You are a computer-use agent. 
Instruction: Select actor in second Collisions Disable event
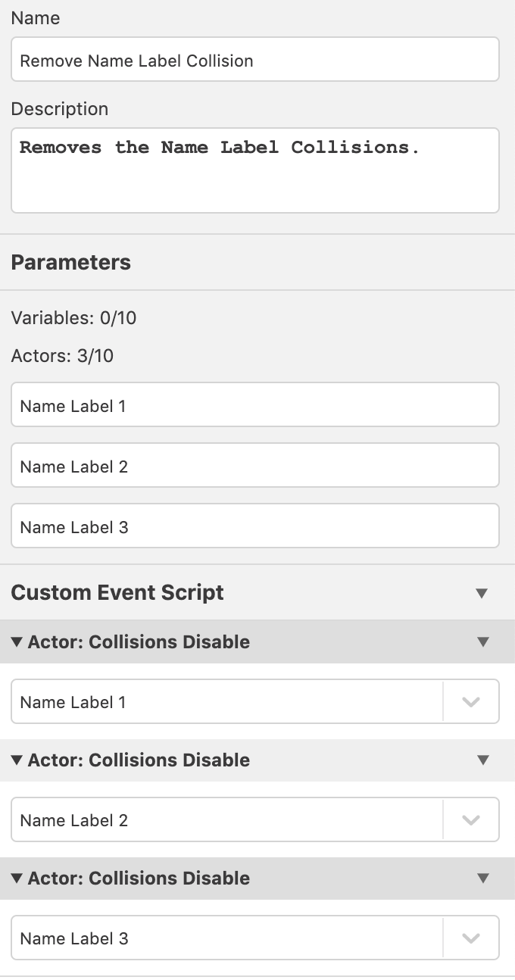[227, 820]
